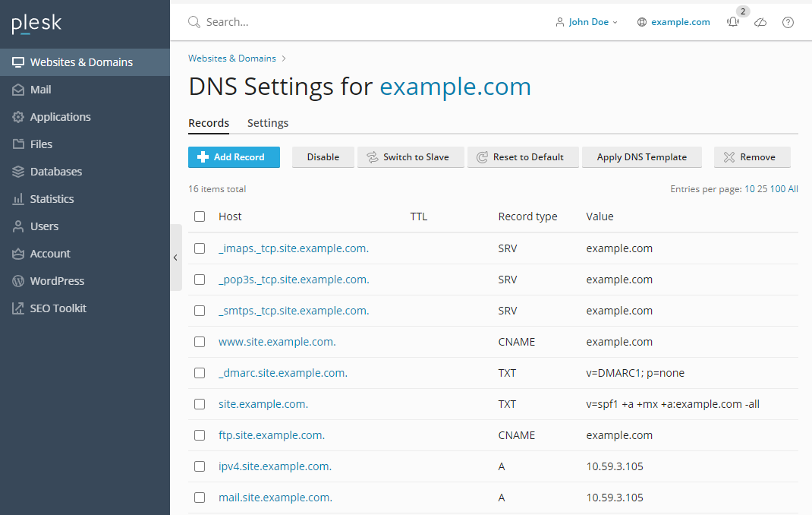Image resolution: width=812 pixels, height=515 pixels.
Task: Click the Mail envelope icon in sidebar
Action: pyautogui.click(x=18, y=90)
